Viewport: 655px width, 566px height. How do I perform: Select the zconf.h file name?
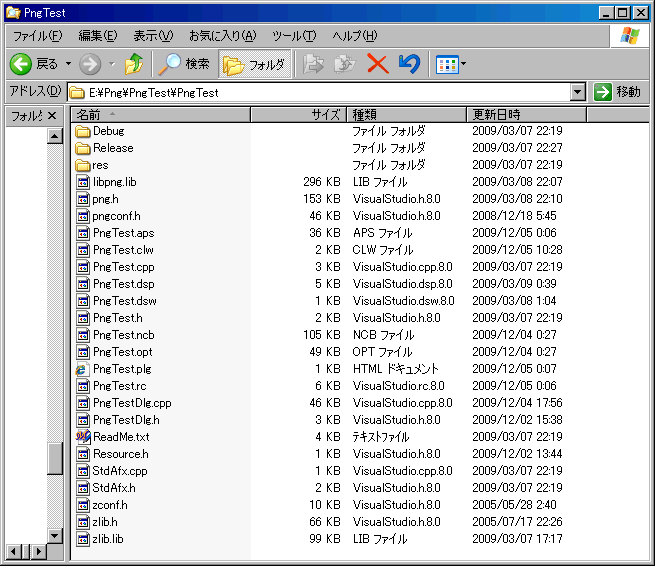[x=110, y=505]
